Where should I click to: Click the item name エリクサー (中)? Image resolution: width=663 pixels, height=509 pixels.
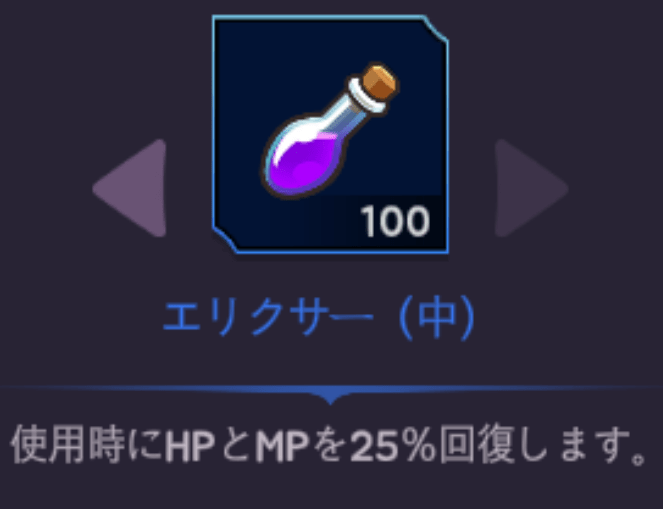pos(319,318)
